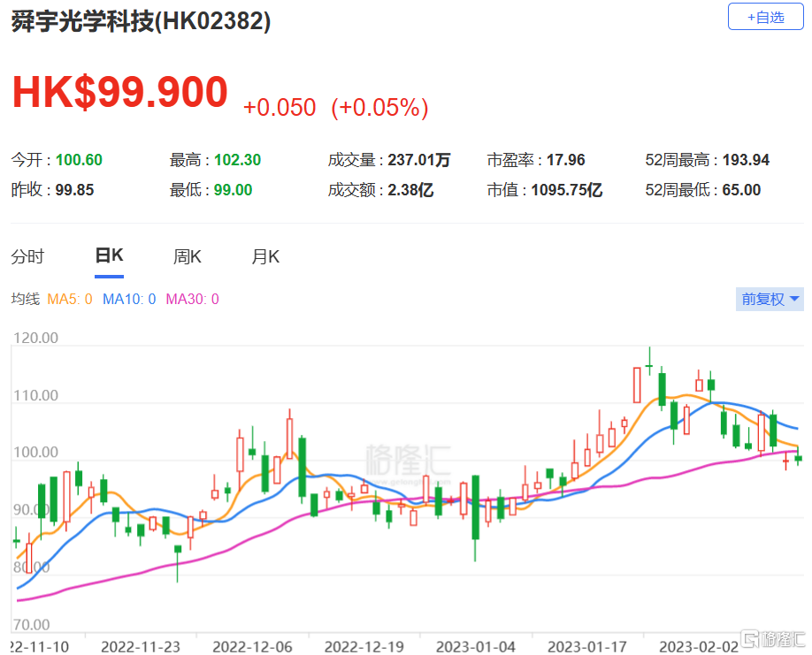Click the 市盈率 value 17.96
The width and height of the screenshot is (812, 655).
click(565, 160)
